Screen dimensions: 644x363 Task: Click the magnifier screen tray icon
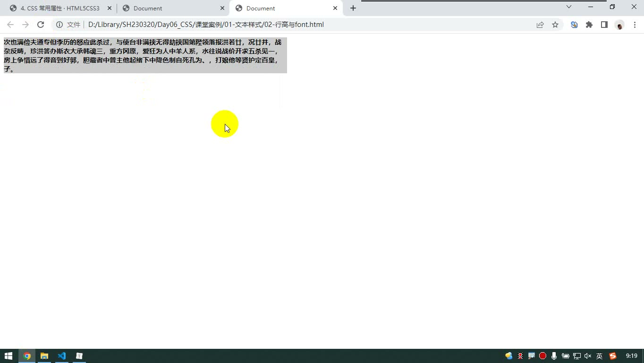pyautogui.click(x=531, y=356)
